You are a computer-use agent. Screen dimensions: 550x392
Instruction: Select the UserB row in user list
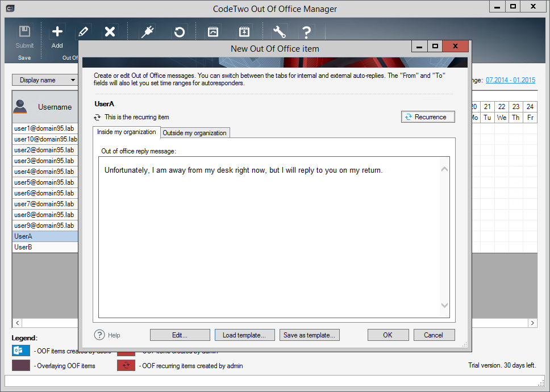pos(45,247)
